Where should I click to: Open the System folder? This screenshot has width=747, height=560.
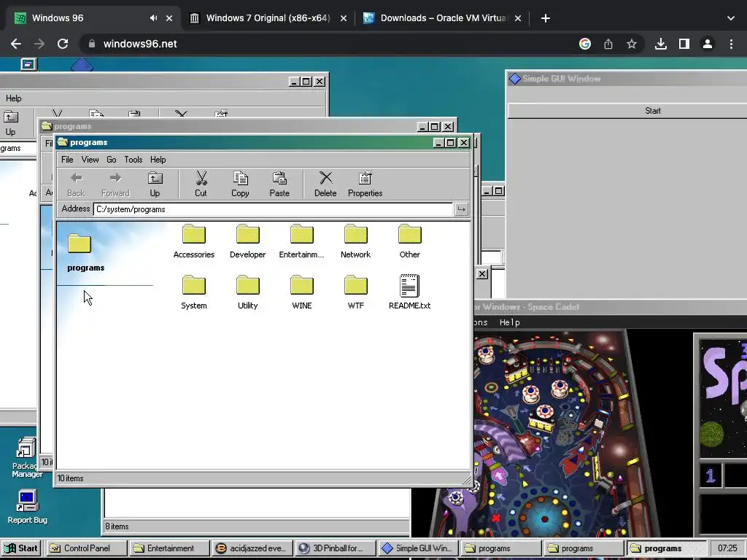[194, 292]
